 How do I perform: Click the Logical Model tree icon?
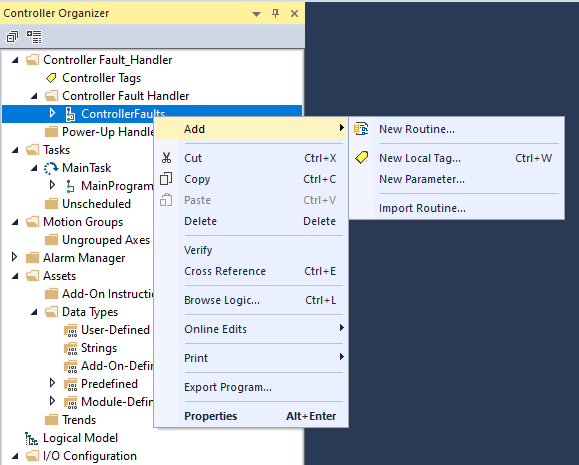[x=31, y=438]
